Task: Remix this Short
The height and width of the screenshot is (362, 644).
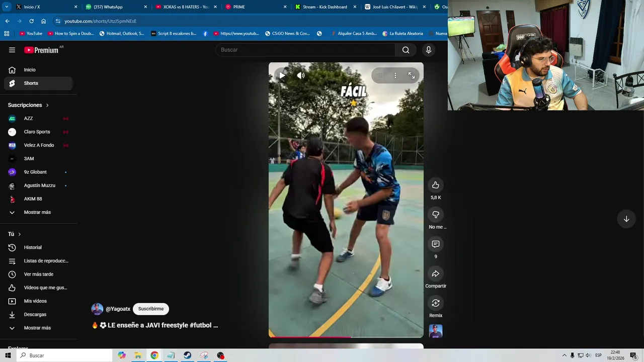Action: (x=436, y=303)
